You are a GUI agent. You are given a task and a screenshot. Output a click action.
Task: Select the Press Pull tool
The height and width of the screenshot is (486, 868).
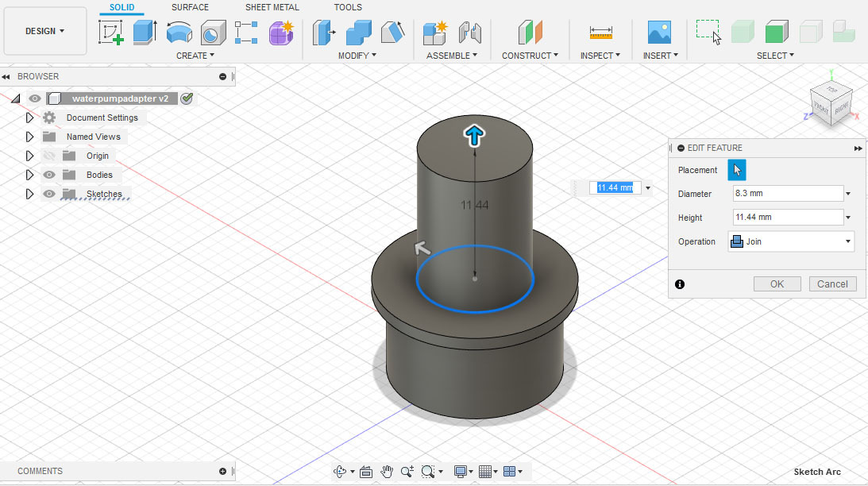pyautogui.click(x=323, y=32)
